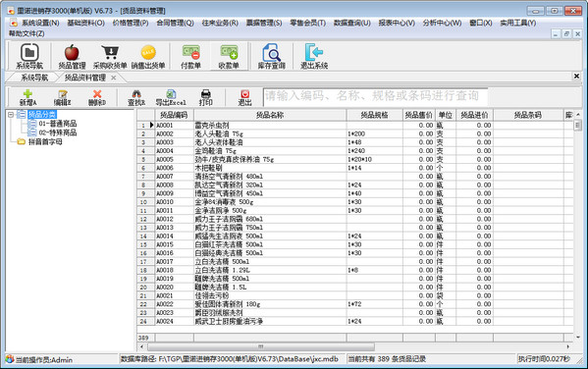Open the 系统导航 toolbar icon
588x369 pixels.
29,56
